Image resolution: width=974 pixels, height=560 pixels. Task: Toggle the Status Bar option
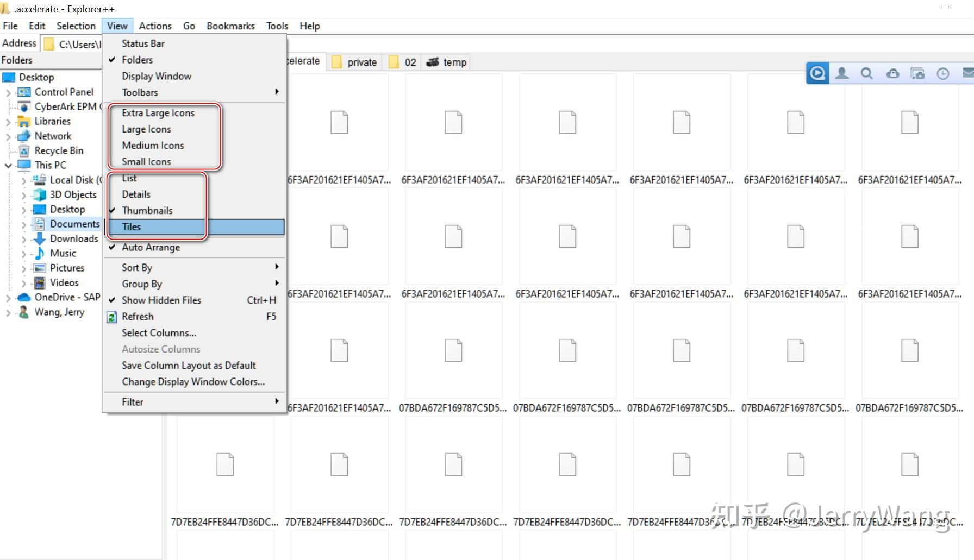coord(195,43)
